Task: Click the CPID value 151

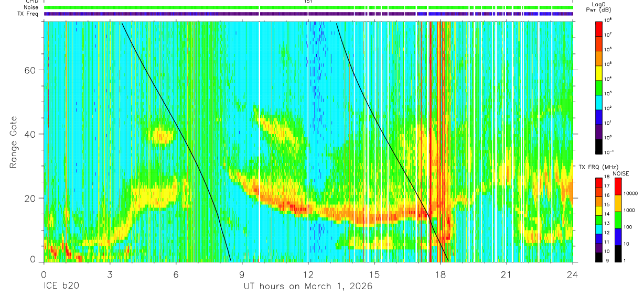Action: point(308,2)
